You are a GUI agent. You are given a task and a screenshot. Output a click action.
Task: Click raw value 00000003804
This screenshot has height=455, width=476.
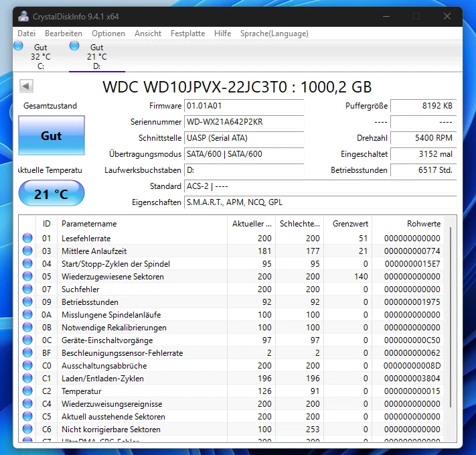point(412,379)
